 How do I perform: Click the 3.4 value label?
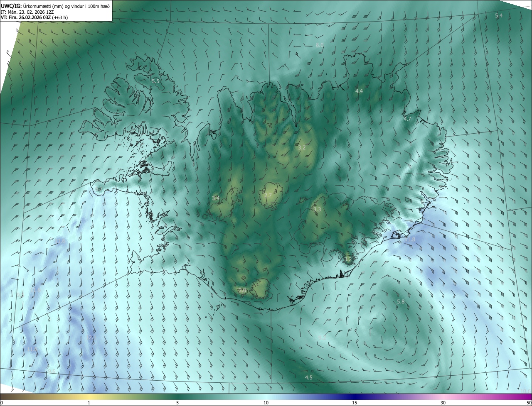click(216, 198)
